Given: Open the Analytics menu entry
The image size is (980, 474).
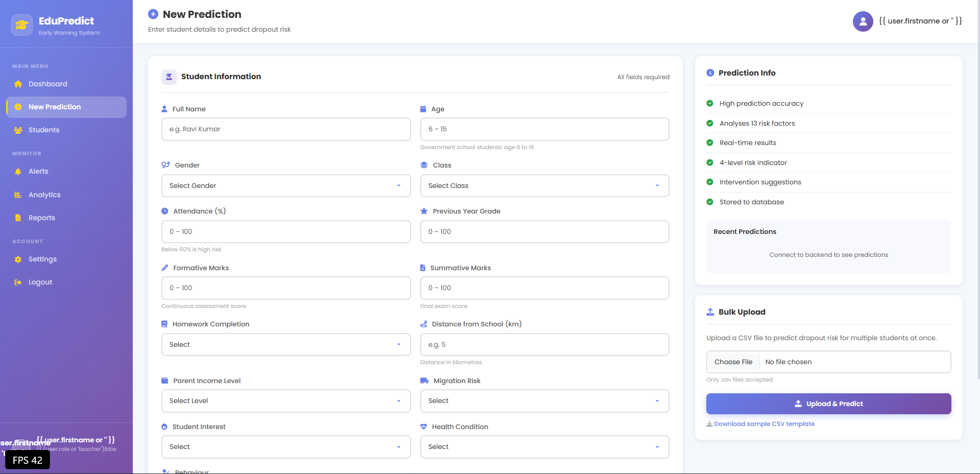Looking at the screenshot, I should (66, 195).
